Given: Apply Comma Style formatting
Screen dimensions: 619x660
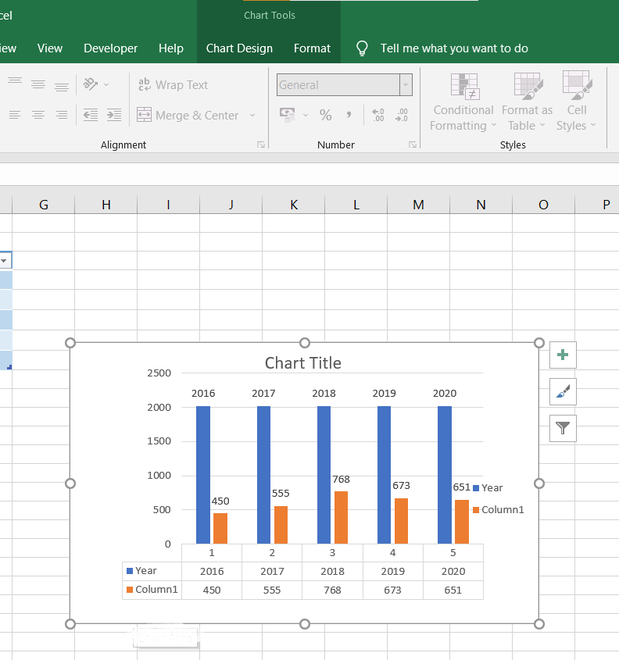Looking at the screenshot, I should pos(348,115).
